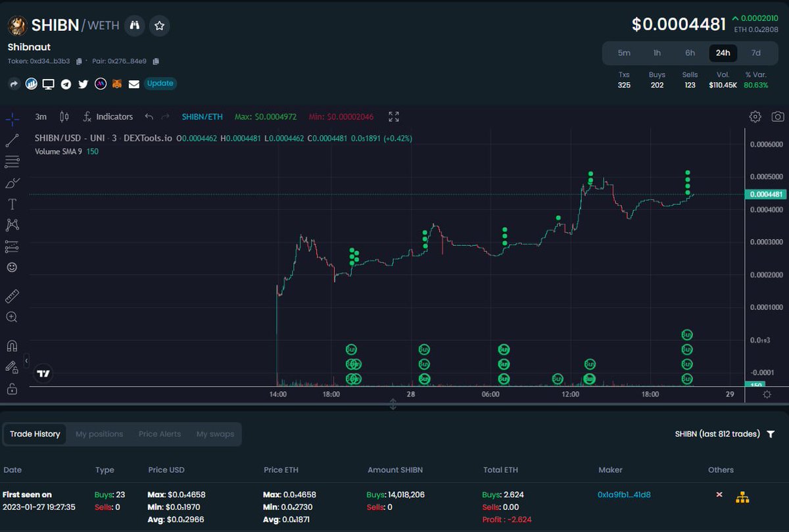Select the 7d timeframe tab
Image resolution: width=789 pixels, height=532 pixels.
tap(756, 53)
